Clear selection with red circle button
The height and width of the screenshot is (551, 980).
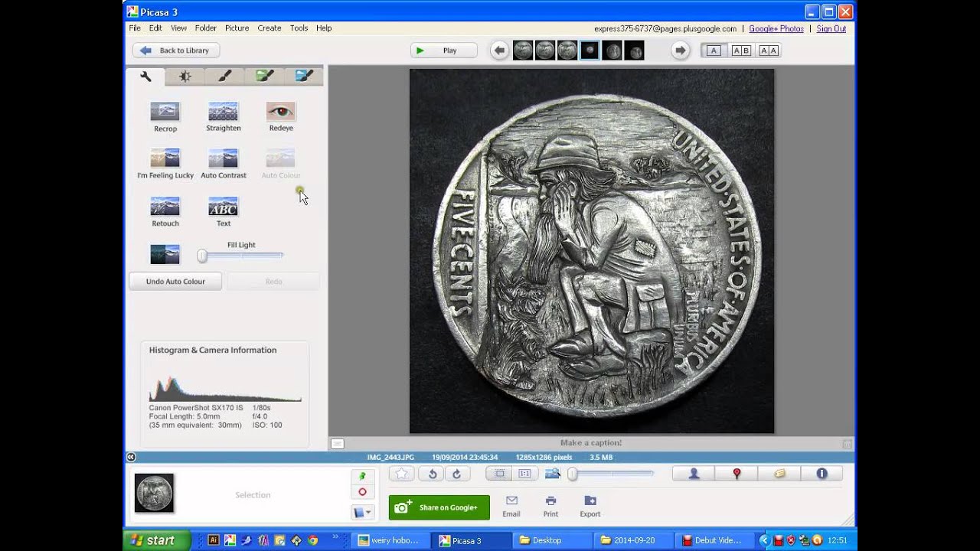pyautogui.click(x=362, y=492)
